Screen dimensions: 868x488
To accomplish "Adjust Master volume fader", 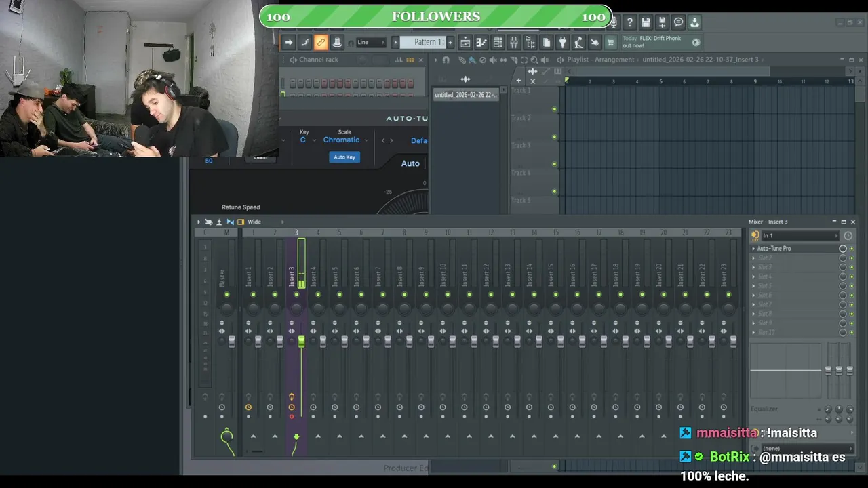I will pyautogui.click(x=231, y=342).
